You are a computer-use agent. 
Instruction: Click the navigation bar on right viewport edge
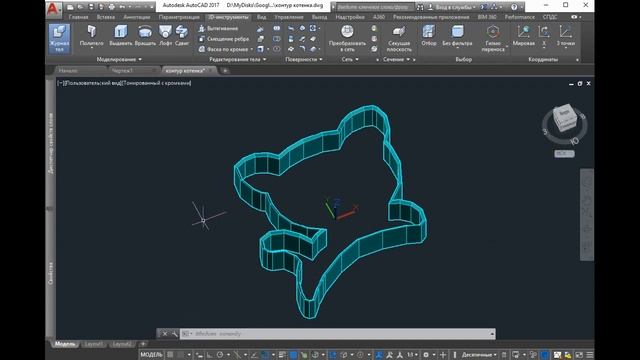coord(587,214)
